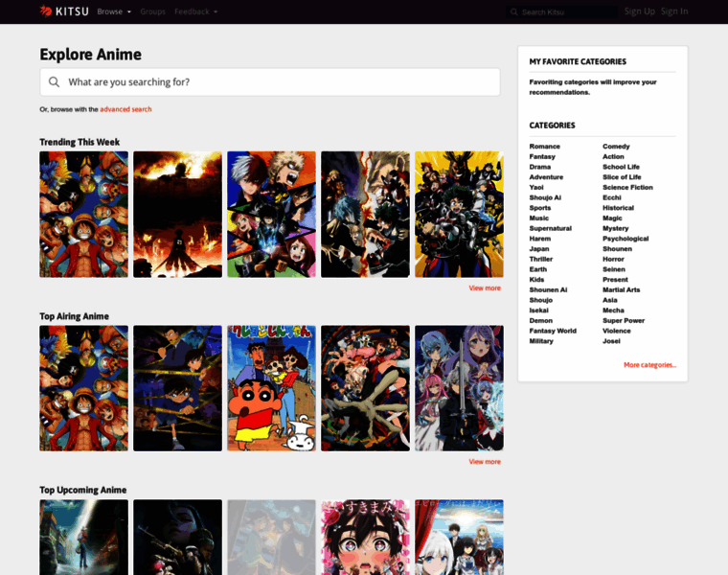Open Crayon Shin-chan poster in Top Airing
728x575 pixels.
click(x=271, y=388)
